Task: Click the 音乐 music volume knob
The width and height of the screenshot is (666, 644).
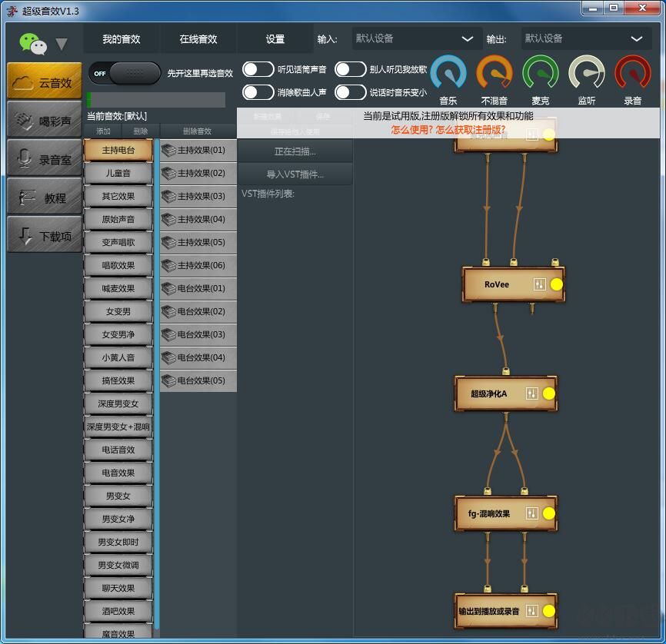Action: point(448,74)
